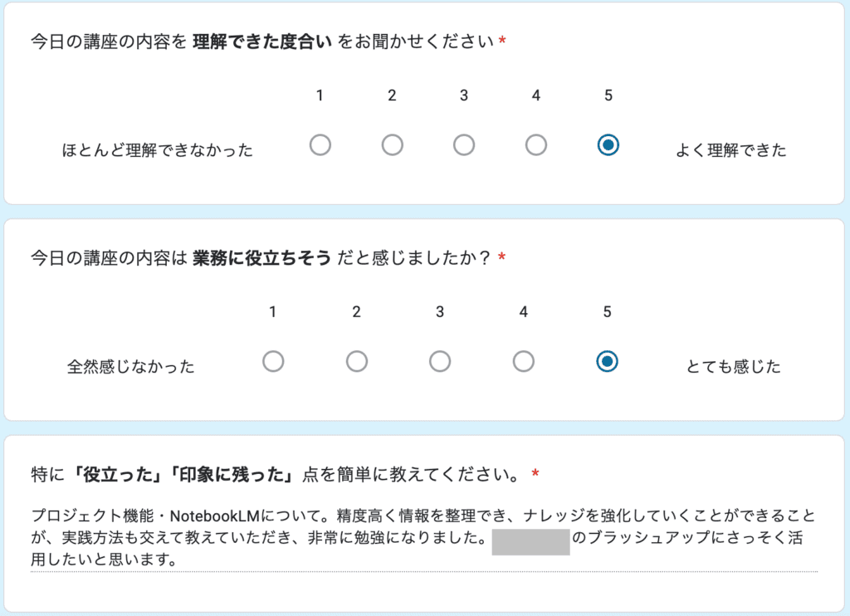Select rating 3 for the usefulness question
The image size is (850, 616).
[440, 361]
